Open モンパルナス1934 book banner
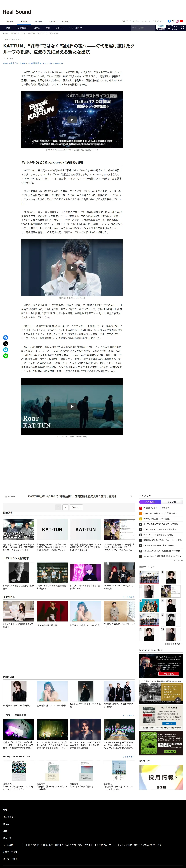 (x=161, y=717)
